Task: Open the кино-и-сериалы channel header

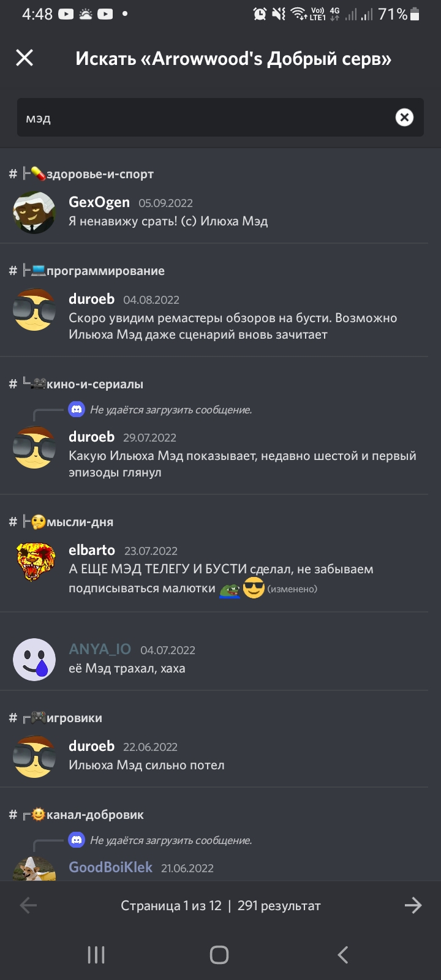Action: pyautogui.click(x=76, y=384)
